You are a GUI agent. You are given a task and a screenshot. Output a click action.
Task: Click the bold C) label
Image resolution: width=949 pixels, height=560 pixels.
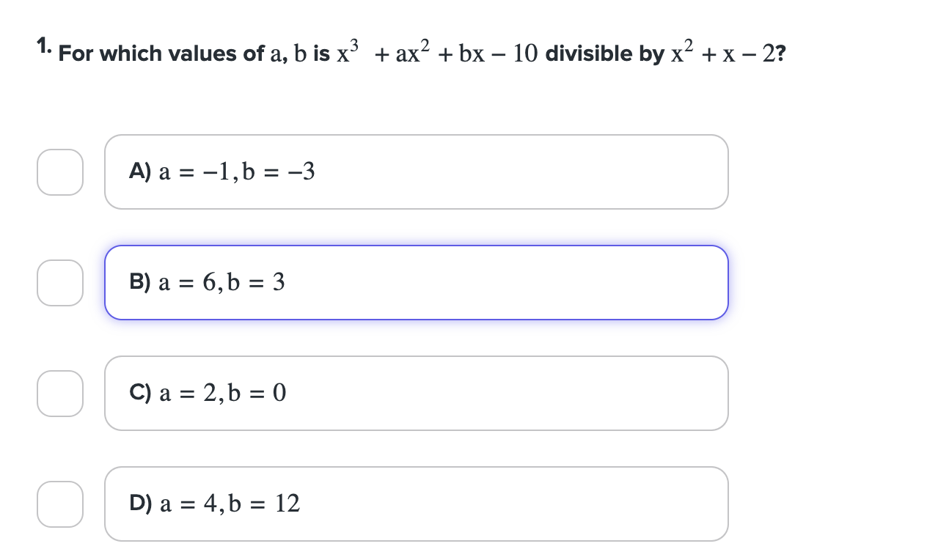click(x=141, y=393)
